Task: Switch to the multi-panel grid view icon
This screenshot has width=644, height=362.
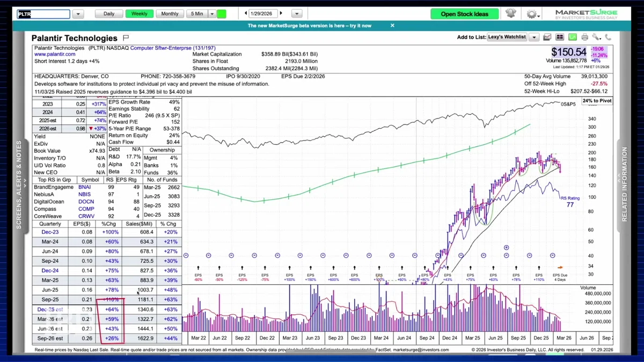Action: pyautogui.click(x=560, y=37)
